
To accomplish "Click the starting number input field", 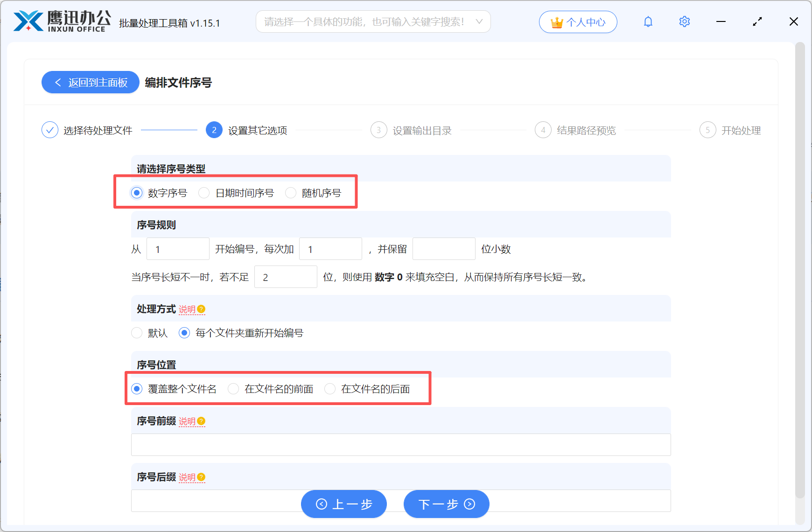I will 178,249.
